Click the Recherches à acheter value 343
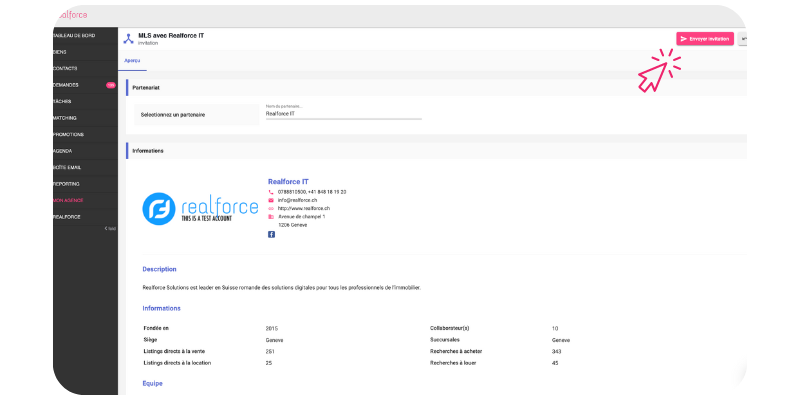800x400 pixels. click(x=556, y=352)
